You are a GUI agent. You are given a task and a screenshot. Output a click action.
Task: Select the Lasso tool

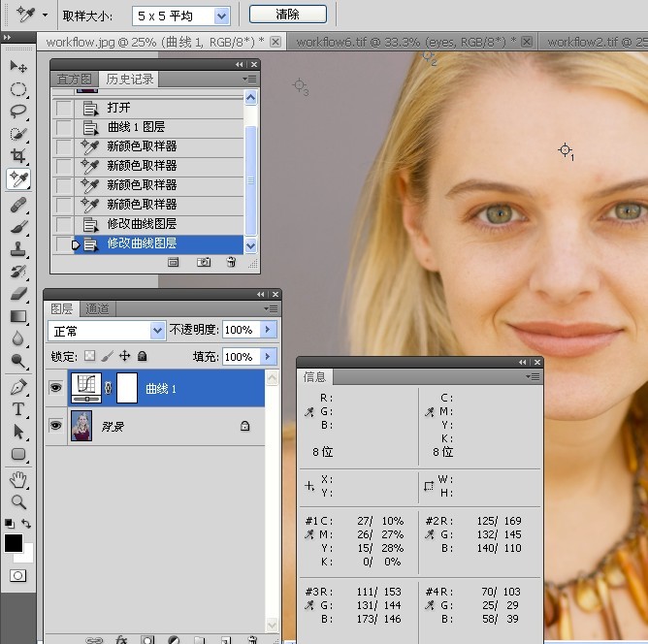(18, 112)
